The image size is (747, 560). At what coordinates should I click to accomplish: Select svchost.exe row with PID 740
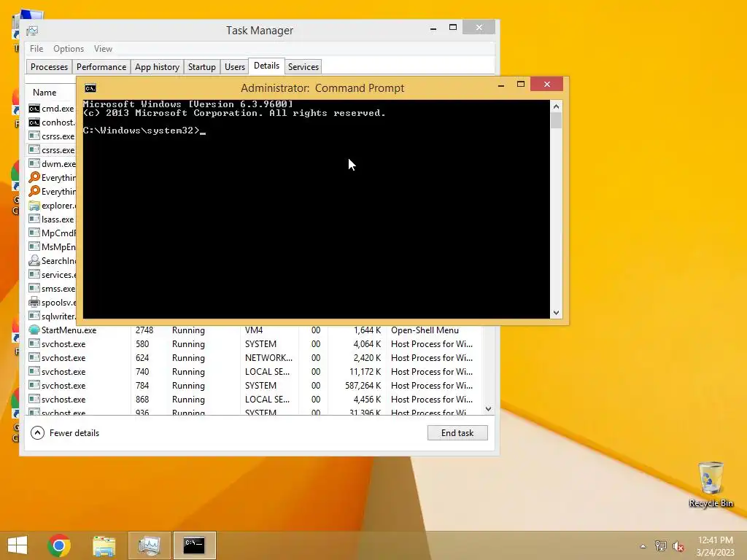[x=253, y=371]
